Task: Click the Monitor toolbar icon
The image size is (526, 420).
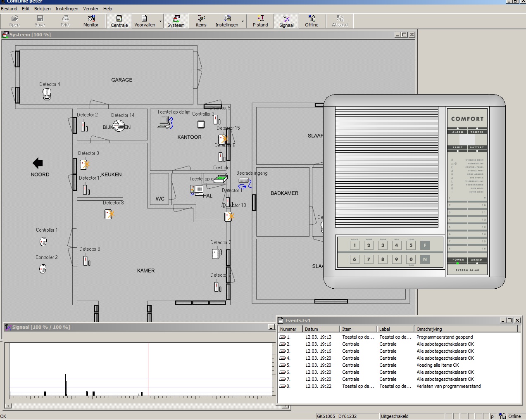Action: pyautogui.click(x=91, y=21)
